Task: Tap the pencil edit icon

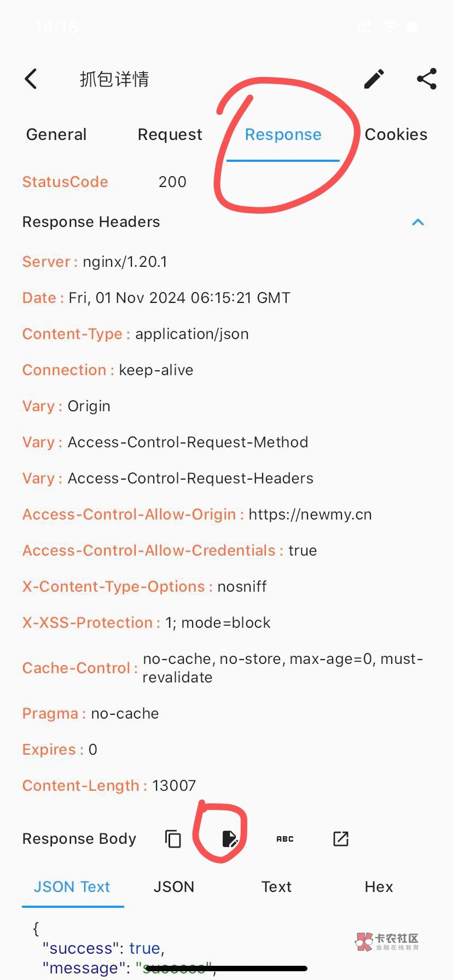Action: pyautogui.click(x=374, y=79)
